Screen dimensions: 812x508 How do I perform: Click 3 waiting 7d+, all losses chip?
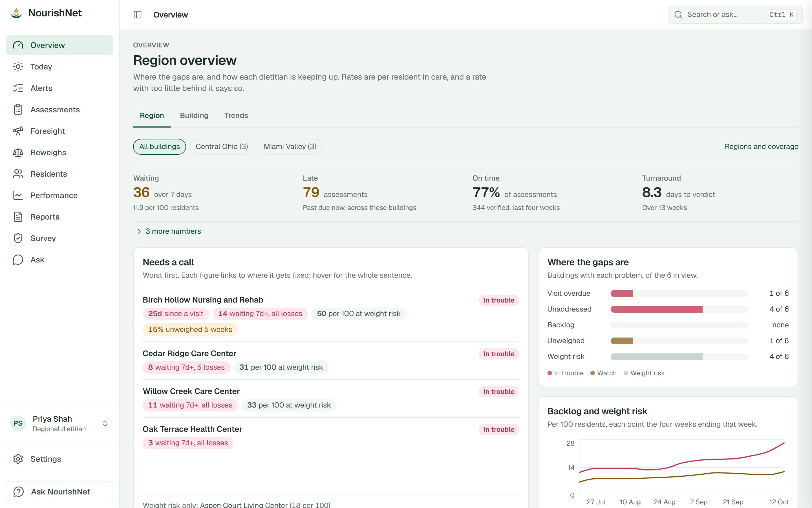(188, 443)
